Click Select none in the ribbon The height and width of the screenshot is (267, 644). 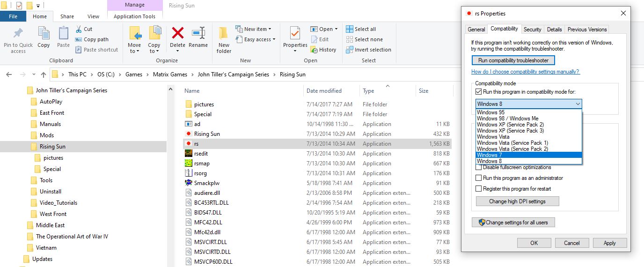(x=364, y=39)
